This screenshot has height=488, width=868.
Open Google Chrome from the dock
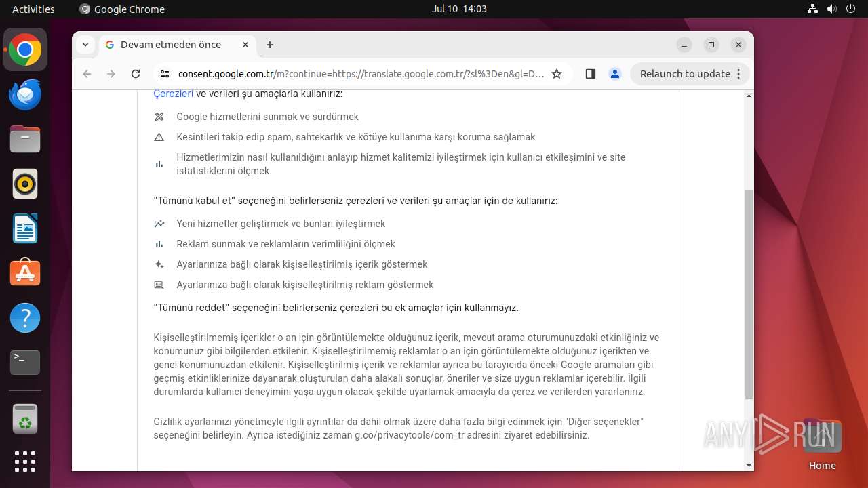(25, 50)
